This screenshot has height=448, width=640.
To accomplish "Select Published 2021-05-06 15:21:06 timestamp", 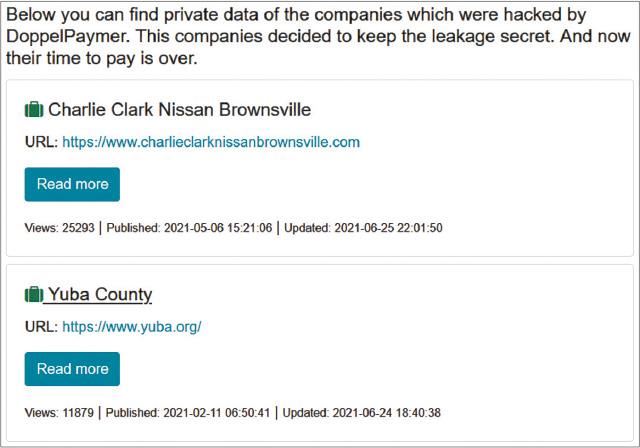I will coord(190,228).
